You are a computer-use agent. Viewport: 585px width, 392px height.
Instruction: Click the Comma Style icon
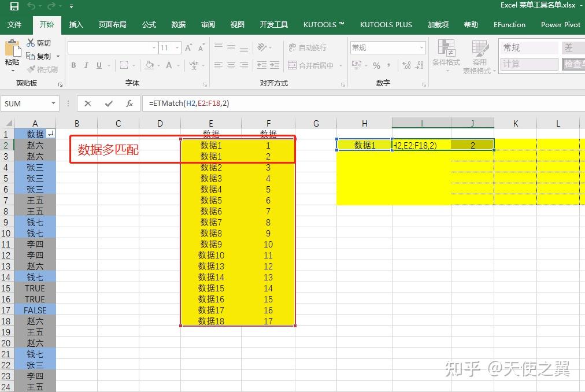389,65
